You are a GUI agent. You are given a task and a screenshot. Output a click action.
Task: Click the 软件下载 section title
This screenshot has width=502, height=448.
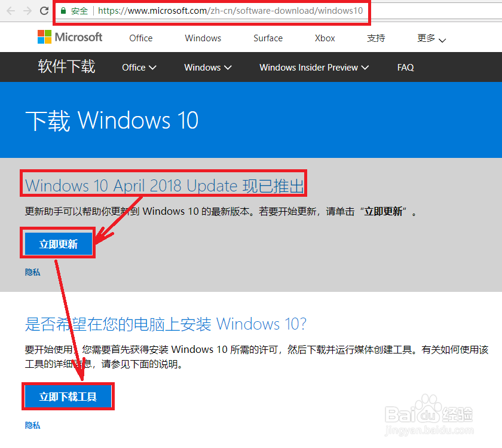66,66
